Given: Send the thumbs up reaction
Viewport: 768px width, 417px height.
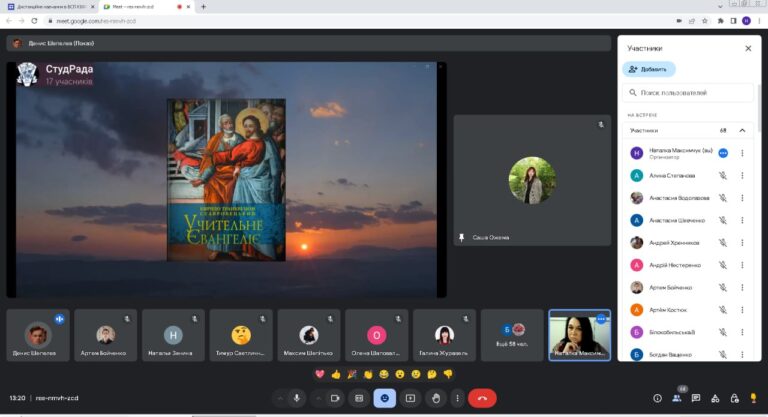Looking at the screenshot, I should tap(336, 374).
